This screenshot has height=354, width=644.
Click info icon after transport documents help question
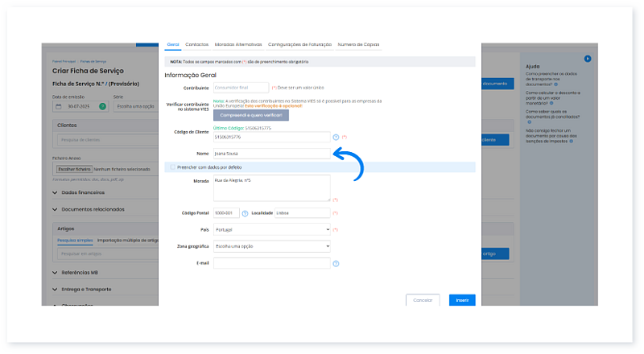click(x=555, y=84)
